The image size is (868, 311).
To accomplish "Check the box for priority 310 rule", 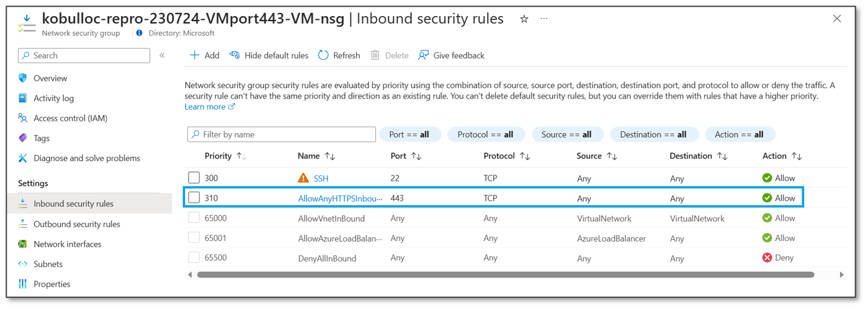I will click(x=194, y=198).
